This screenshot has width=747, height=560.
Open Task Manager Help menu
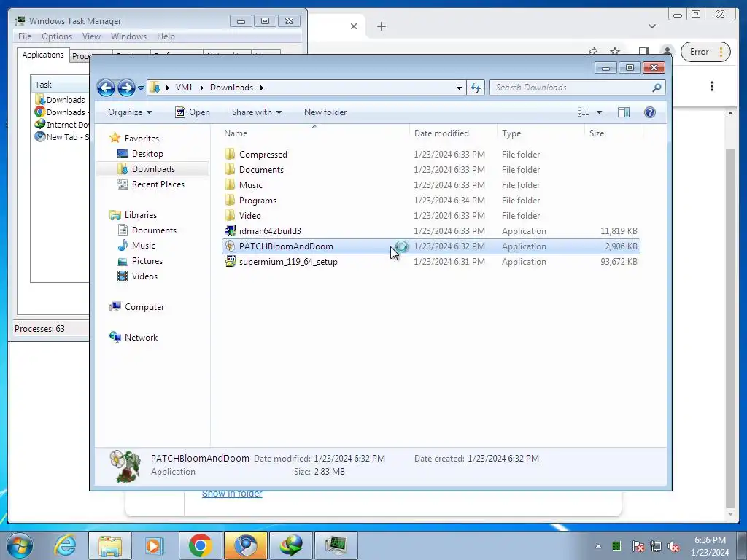(x=166, y=36)
